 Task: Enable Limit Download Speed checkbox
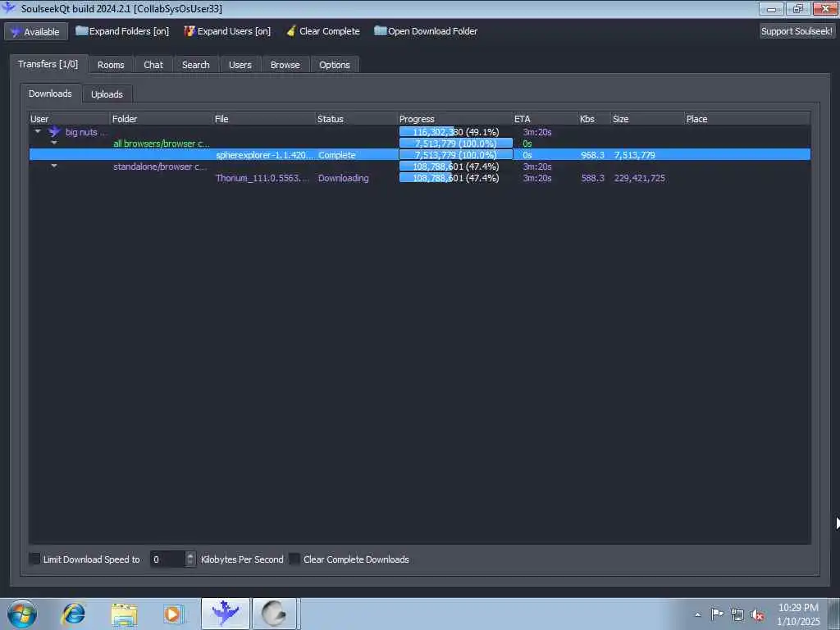coord(34,559)
